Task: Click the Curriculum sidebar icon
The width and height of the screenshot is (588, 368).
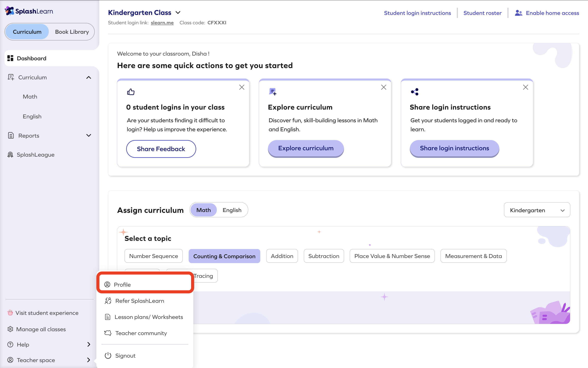Action: point(11,77)
